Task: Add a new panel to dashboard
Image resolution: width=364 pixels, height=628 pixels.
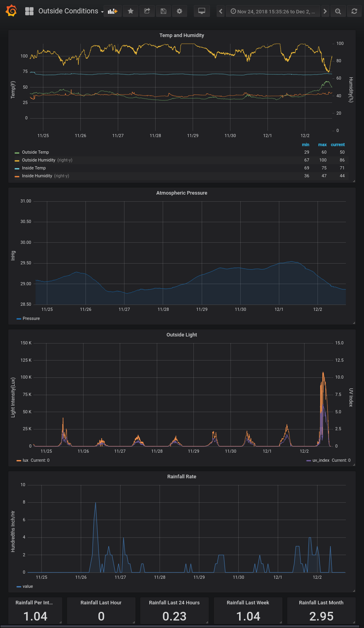Action: click(x=113, y=11)
